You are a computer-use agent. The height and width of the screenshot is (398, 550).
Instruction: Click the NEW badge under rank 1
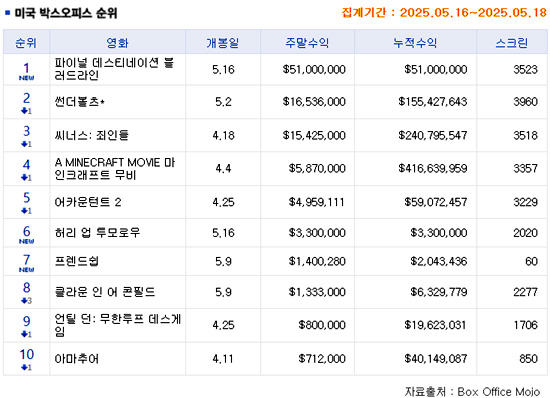(x=26, y=78)
